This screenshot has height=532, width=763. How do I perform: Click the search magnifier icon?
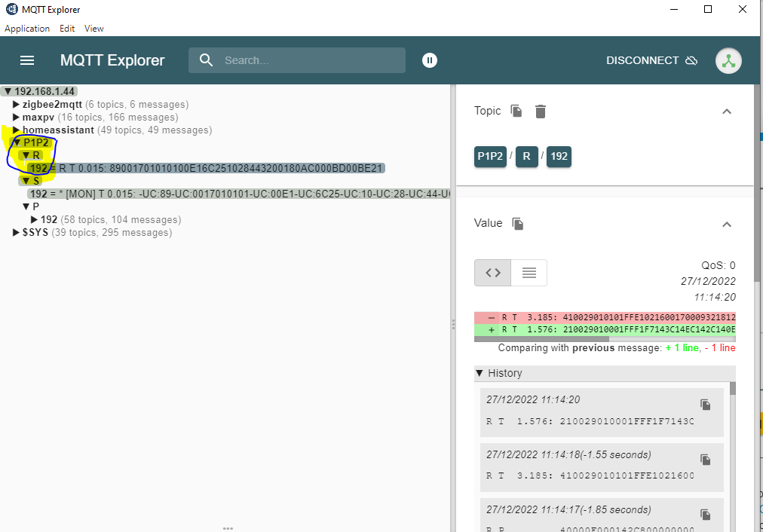point(207,60)
